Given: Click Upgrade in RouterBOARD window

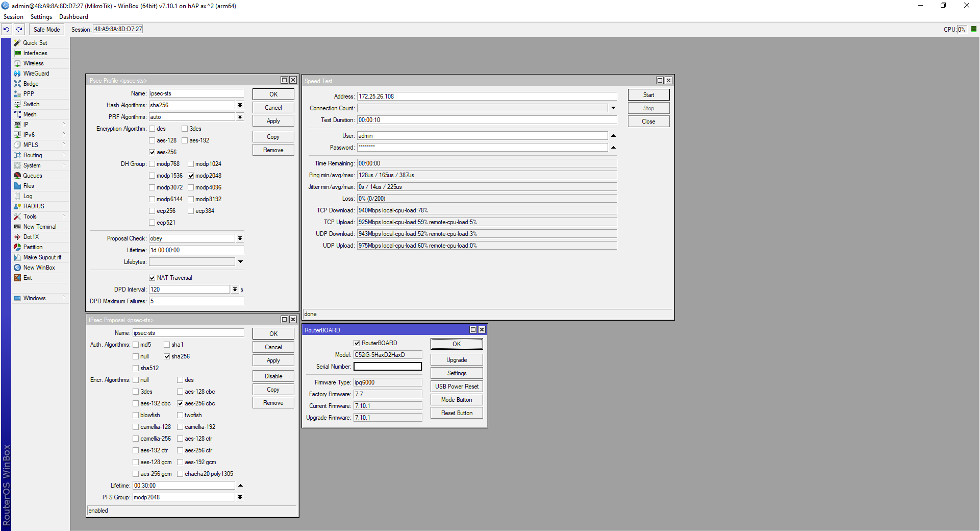Looking at the screenshot, I should [x=457, y=360].
